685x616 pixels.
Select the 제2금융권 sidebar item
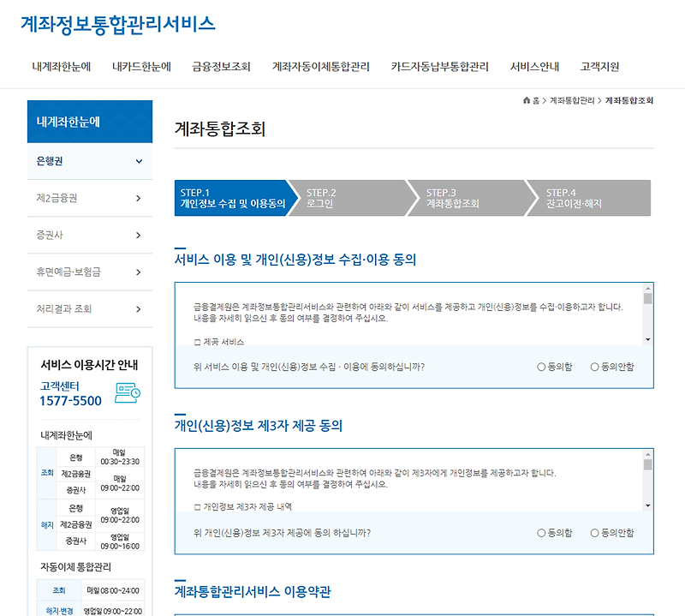[90, 199]
